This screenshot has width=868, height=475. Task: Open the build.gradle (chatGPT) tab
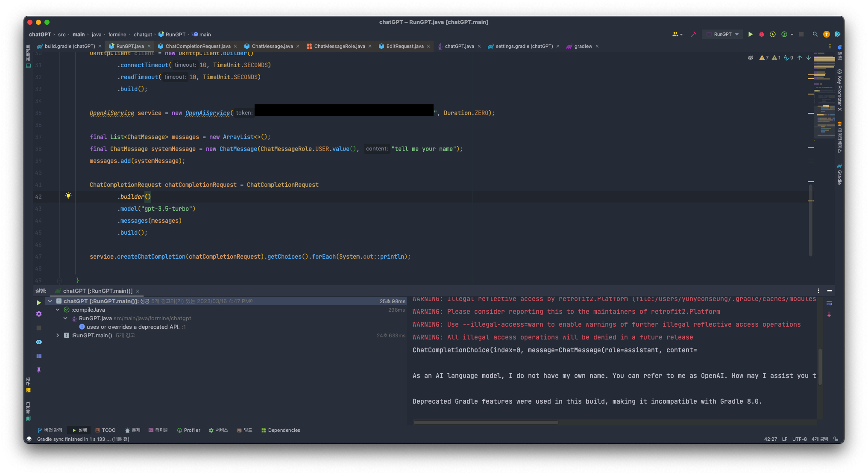coord(70,46)
